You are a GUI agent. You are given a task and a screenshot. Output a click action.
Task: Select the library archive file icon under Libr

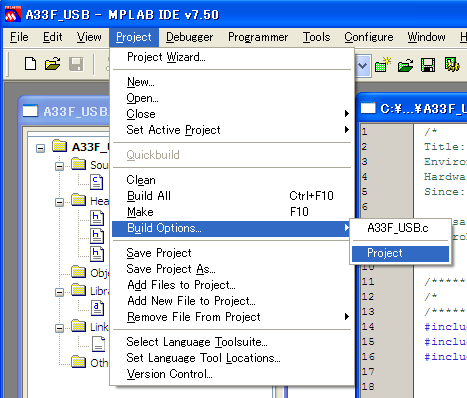pos(97,308)
